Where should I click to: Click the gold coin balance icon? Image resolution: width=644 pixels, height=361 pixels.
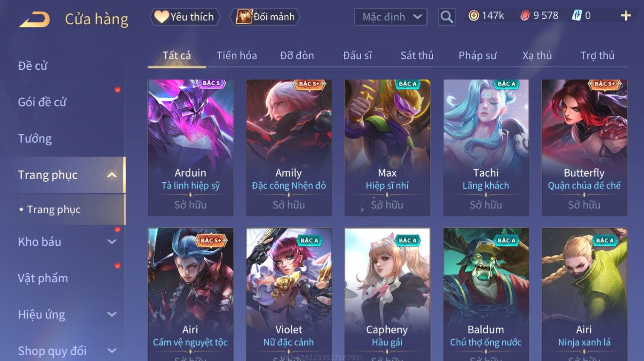pos(474,16)
